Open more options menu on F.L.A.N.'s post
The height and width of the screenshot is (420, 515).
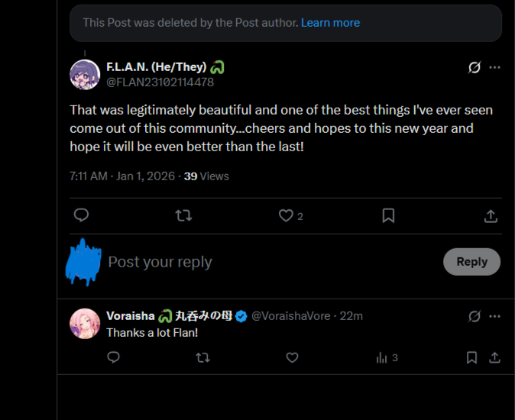click(x=495, y=67)
